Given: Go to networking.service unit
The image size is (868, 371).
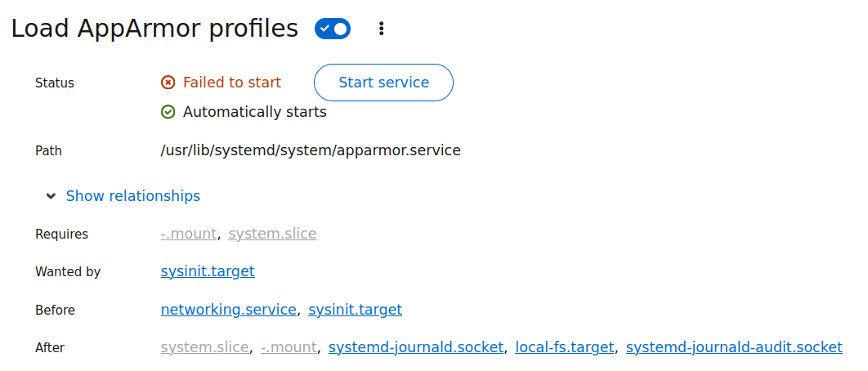Looking at the screenshot, I should click(228, 310).
